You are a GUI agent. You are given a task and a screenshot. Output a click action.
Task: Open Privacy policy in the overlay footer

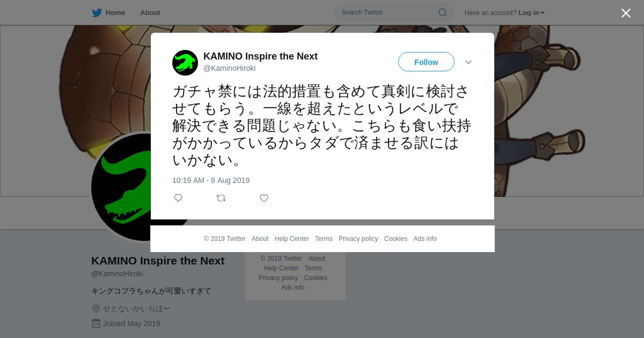point(358,239)
